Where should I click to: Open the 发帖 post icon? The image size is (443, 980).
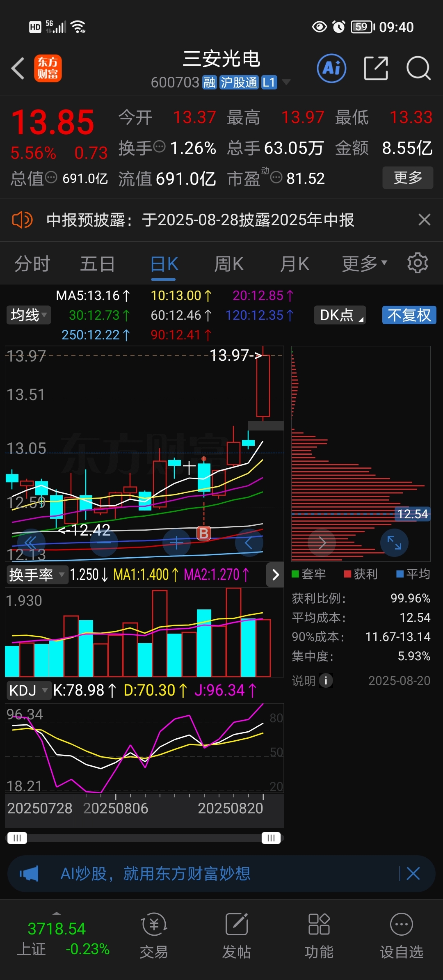pyautogui.click(x=237, y=935)
